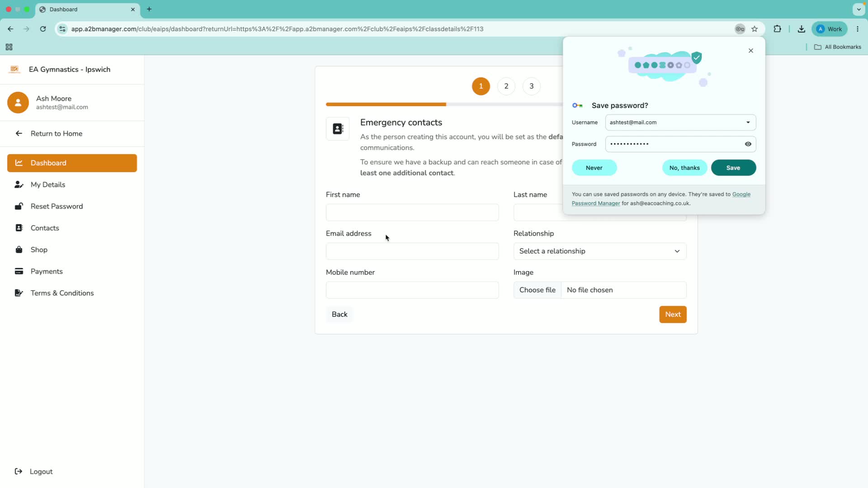Open the tab search chevron at top right
This screenshot has height=488, width=868.
pos(859,9)
